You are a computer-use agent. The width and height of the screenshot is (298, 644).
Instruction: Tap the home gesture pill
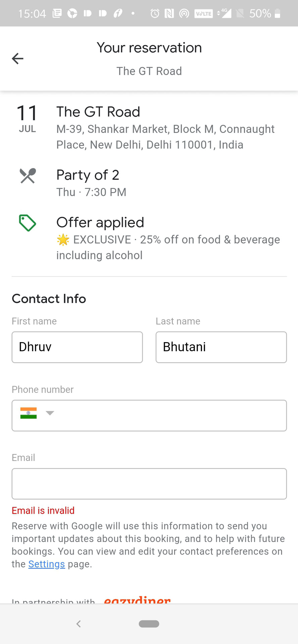tap(149, 624)
